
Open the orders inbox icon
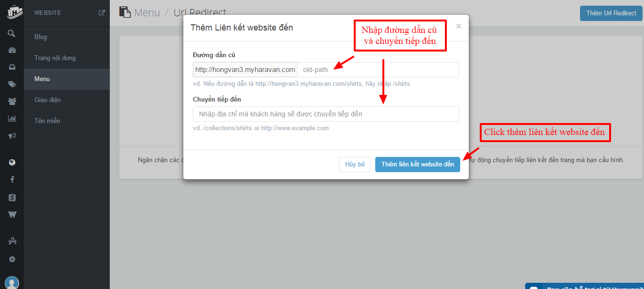(x=12, y=67)
